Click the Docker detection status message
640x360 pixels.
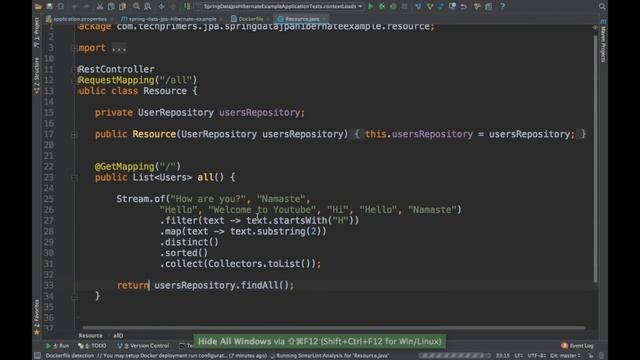tap(156, 356)
